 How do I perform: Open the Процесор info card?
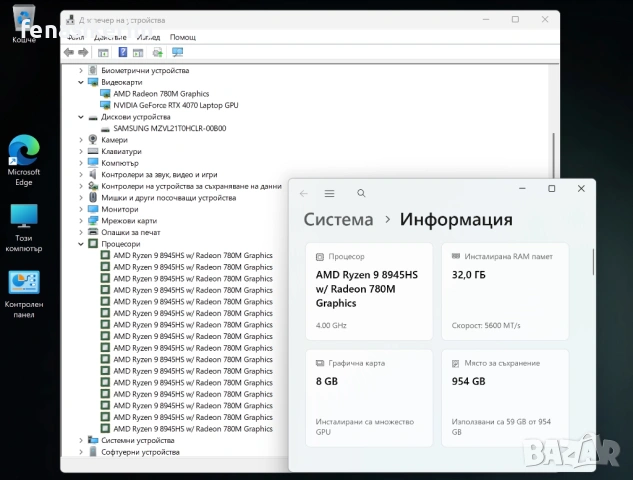coord(369,291)
